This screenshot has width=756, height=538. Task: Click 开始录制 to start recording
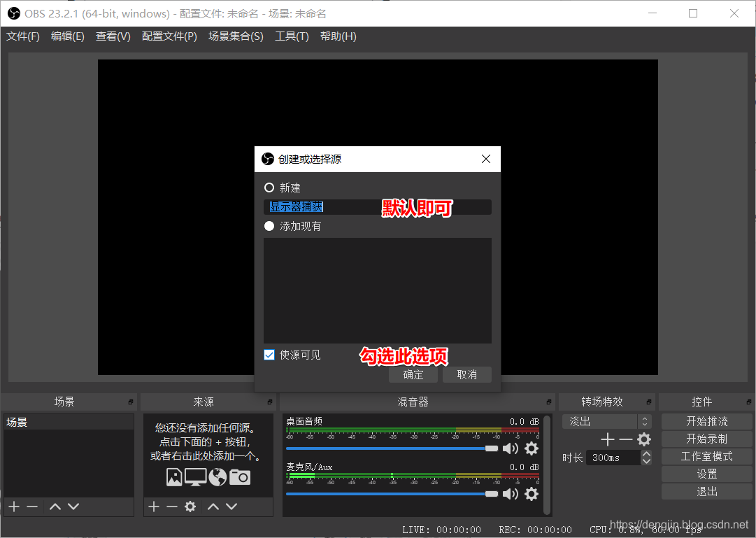coord(707,439)
